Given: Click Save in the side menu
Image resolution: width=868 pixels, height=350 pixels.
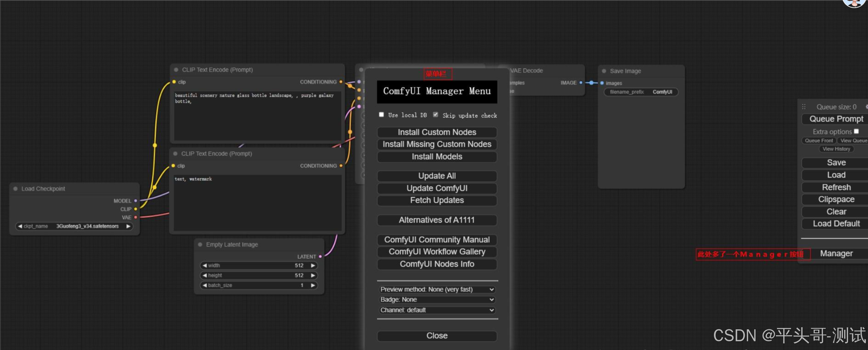Looking at the screenshot, I should pos(835,163).
